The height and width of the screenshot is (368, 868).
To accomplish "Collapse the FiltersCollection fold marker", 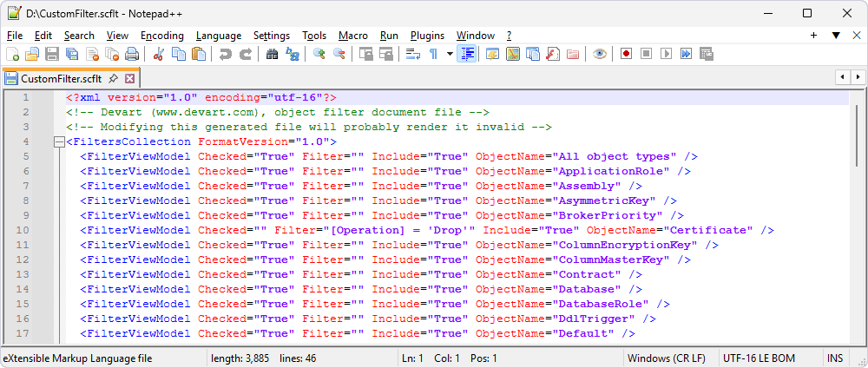I will pos(59,142).
